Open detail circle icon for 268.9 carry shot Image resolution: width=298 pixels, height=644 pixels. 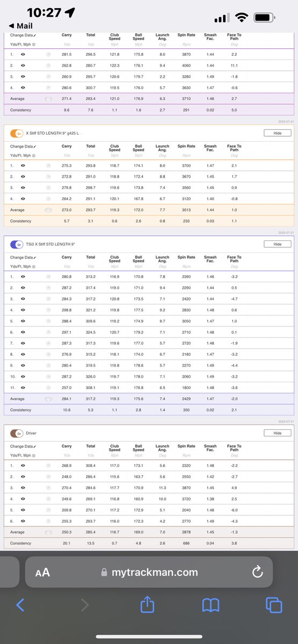[x=49, y=465]
